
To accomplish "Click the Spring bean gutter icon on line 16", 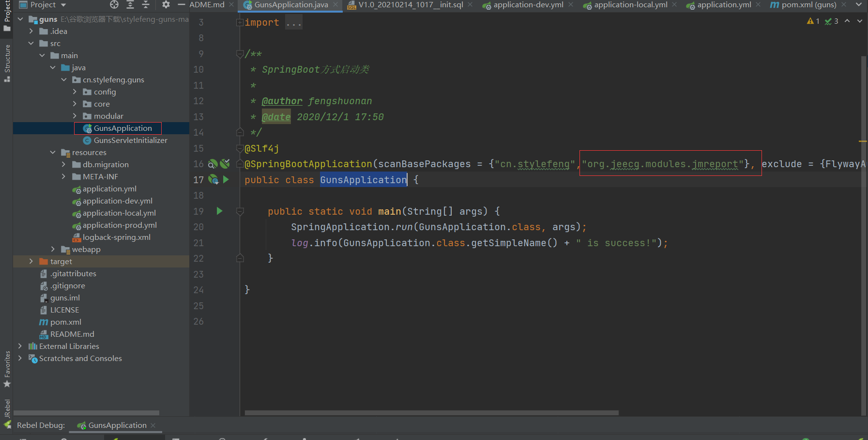I will (x=213, y=164).
